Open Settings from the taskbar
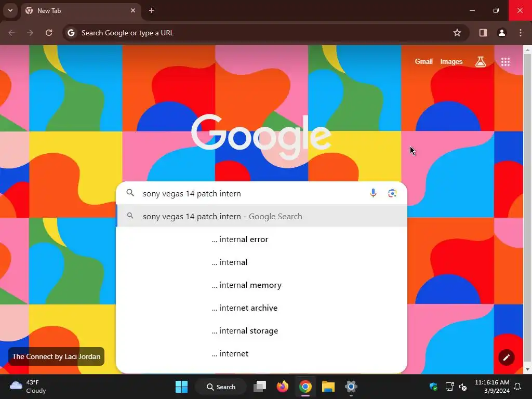The image size is (532, 399). [351, 387]
